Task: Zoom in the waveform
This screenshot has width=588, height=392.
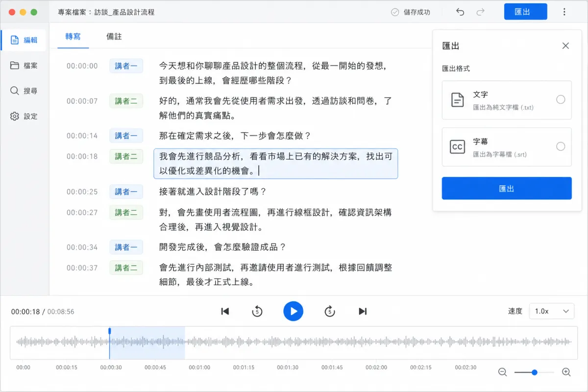Action: point(566,372)
